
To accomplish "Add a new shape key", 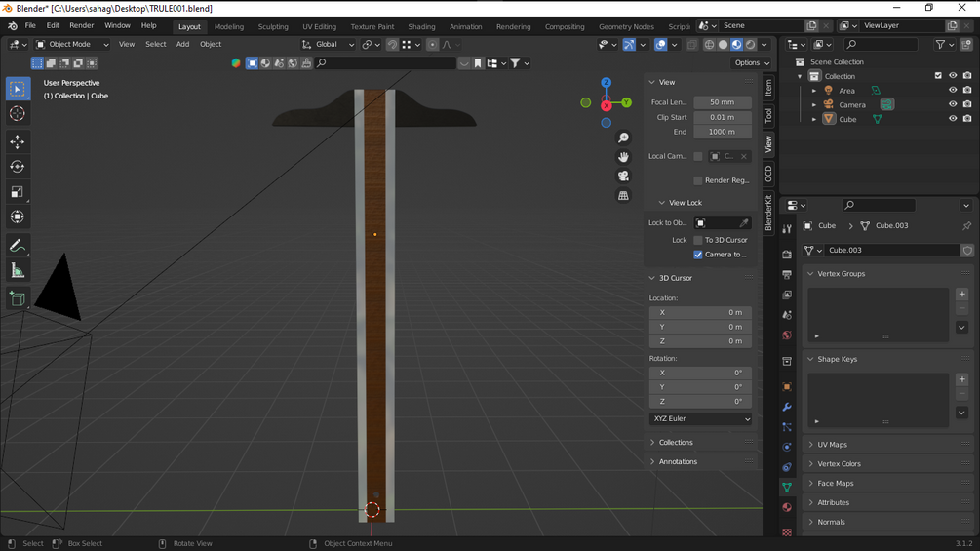I will click(x=961, y=379).
